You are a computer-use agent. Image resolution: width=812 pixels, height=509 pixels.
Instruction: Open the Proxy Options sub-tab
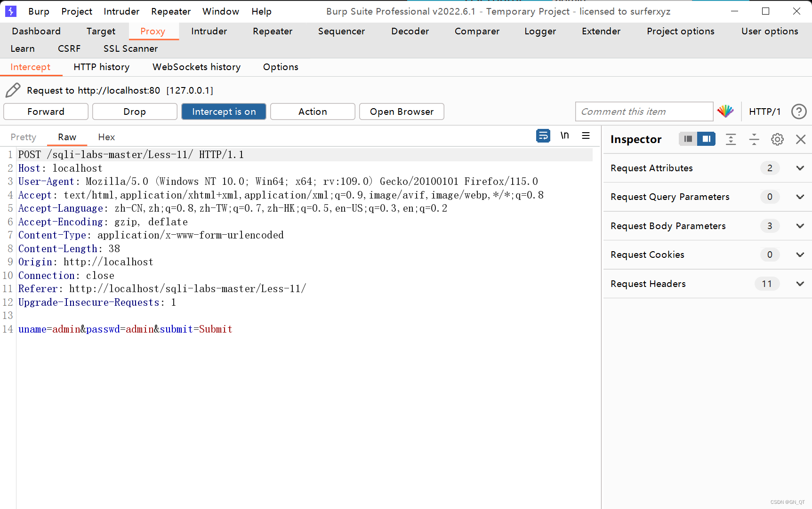(281, 67)
